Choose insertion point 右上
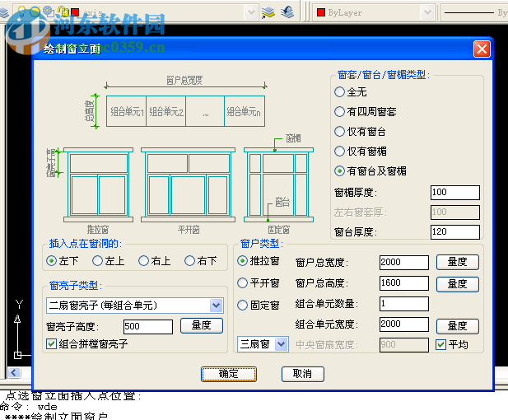Screen dimensions: 508x420 (143, 261)
